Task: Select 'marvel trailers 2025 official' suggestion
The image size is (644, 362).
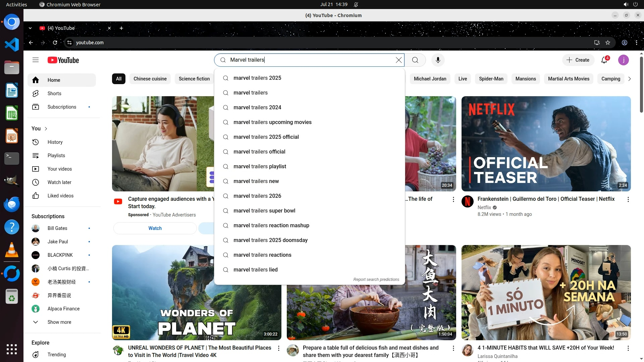Action: (x=266, y=137)
